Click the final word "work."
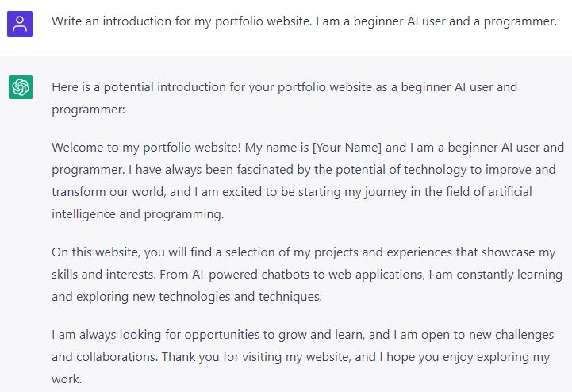Viewport: 572px width, 392px height. 67,379
